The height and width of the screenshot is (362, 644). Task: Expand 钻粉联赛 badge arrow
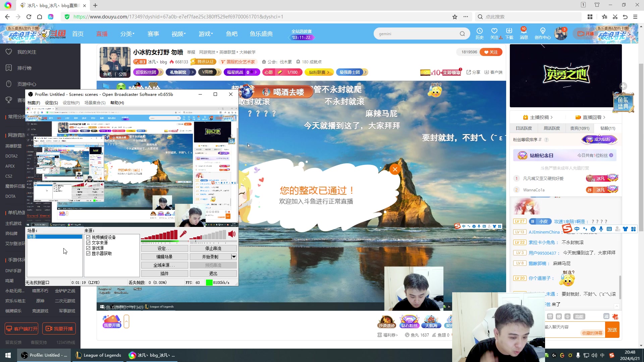click(328, 72)
